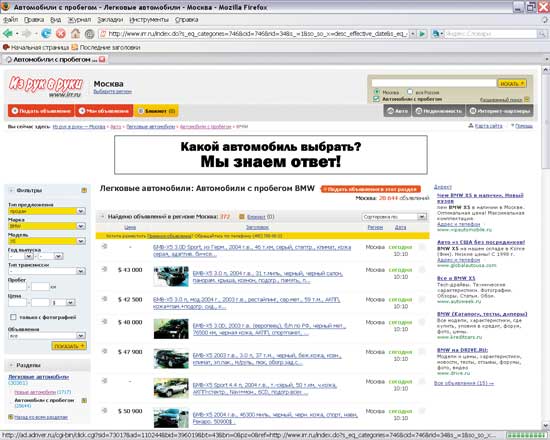Screen dimensions: 550x440
Task: Click the red Подать объявление button
Action: pyautogui.click(x=41, y=111)
